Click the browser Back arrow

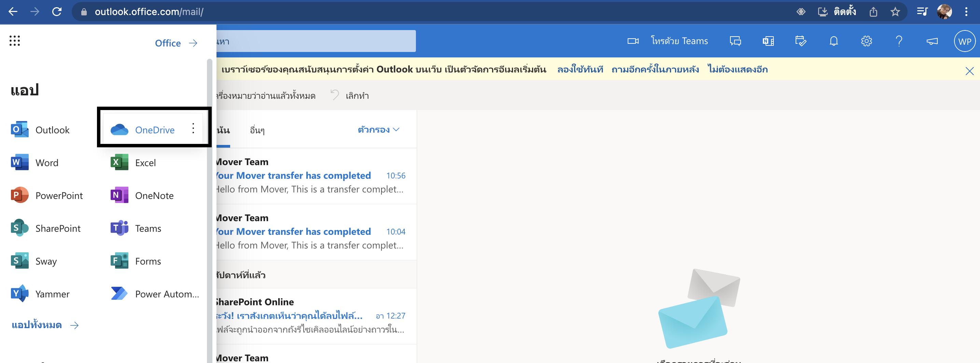(x=13, y=12)
